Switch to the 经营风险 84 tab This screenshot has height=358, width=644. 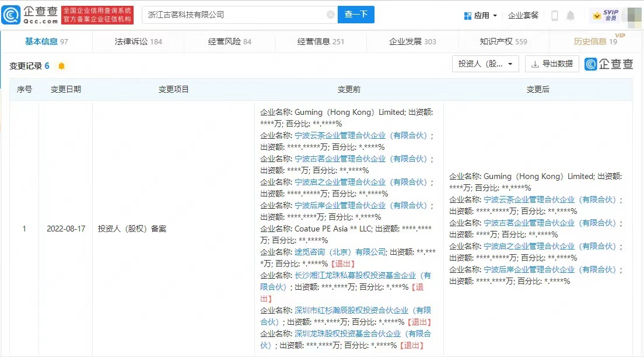click(x=230, y=41)
